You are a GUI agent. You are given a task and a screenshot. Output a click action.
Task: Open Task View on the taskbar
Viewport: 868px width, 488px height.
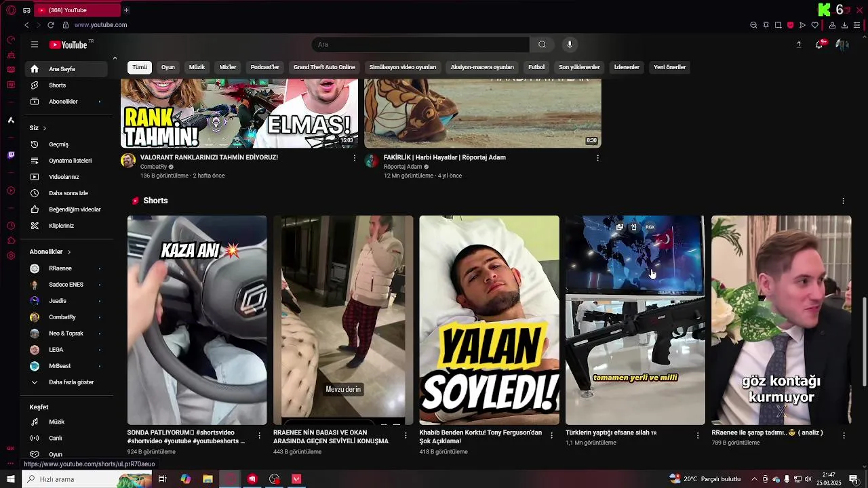163,479
